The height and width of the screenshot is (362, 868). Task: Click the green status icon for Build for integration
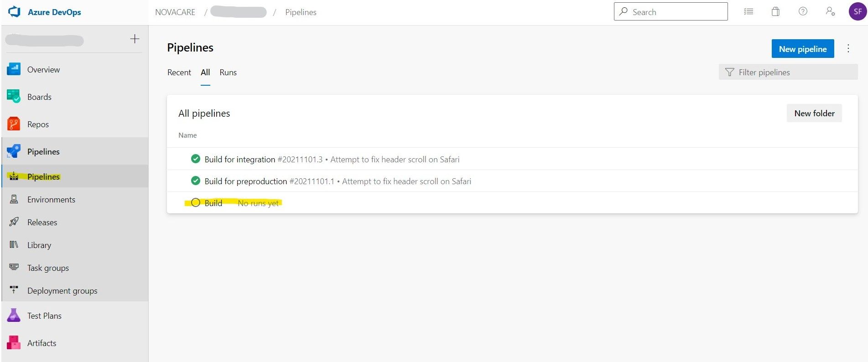[x=196, y=159]
